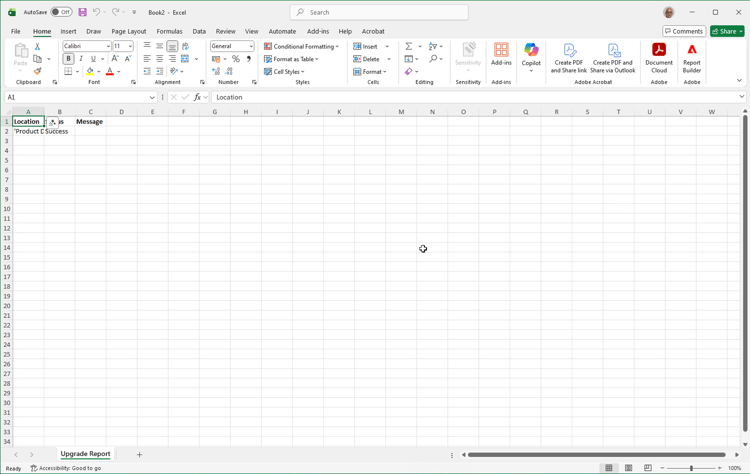
Task: Open Adobe Report Builder
Action: (692, 58)
